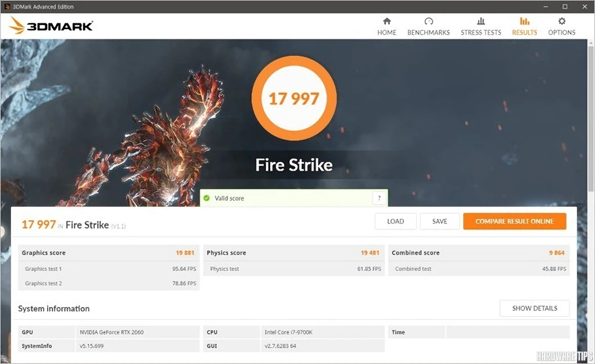Maximize the 3DMark window

(x=565, y=6)
